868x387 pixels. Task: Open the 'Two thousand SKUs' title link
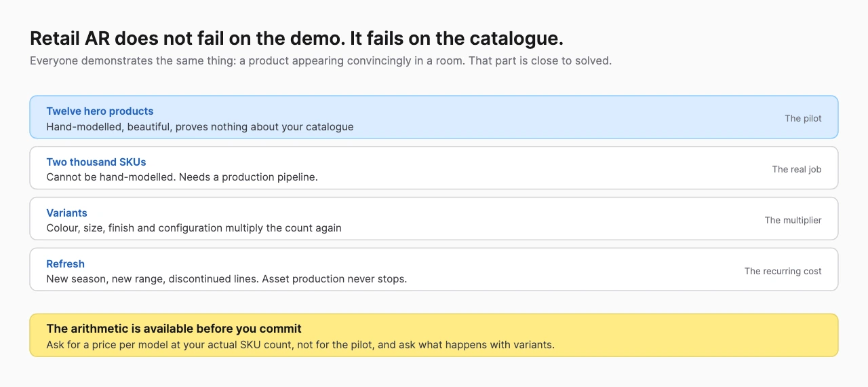coord(96,162)
